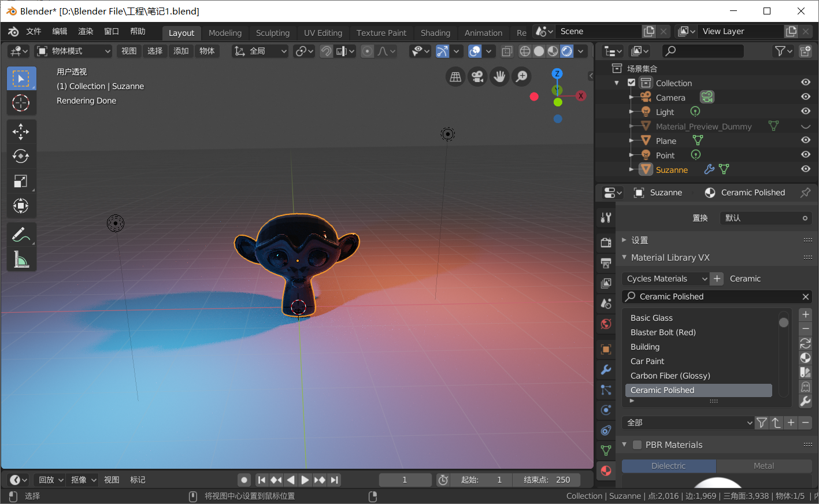Choose the Move tool

[21, 132]
